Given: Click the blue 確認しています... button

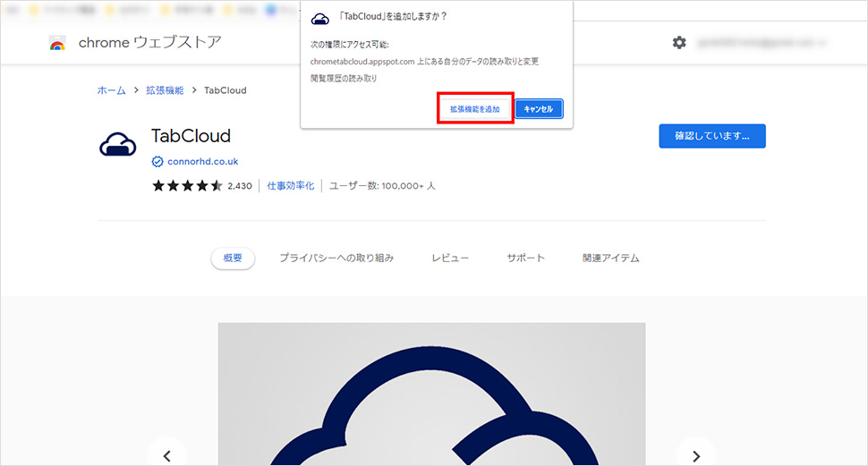Looking at the screenshot, I should coord(712,136).
